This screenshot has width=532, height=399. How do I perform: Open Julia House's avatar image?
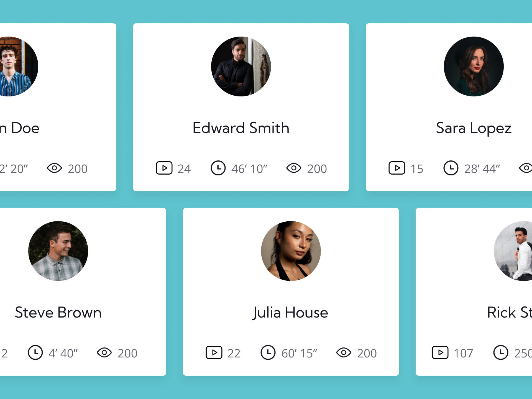(x=291, y=251)
